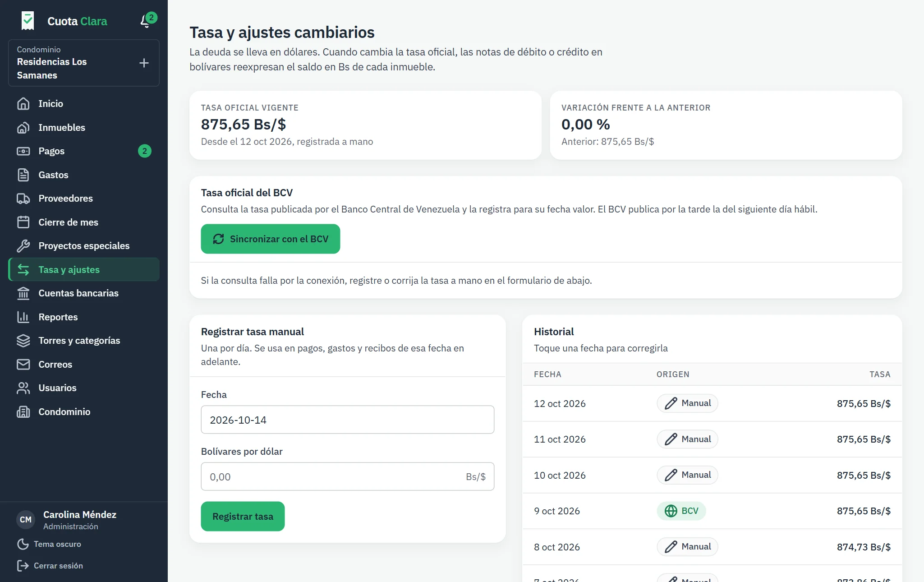Screen dimensions: 924x582
Task: Open the Correos envelope icon
Action: pos(23,365)
